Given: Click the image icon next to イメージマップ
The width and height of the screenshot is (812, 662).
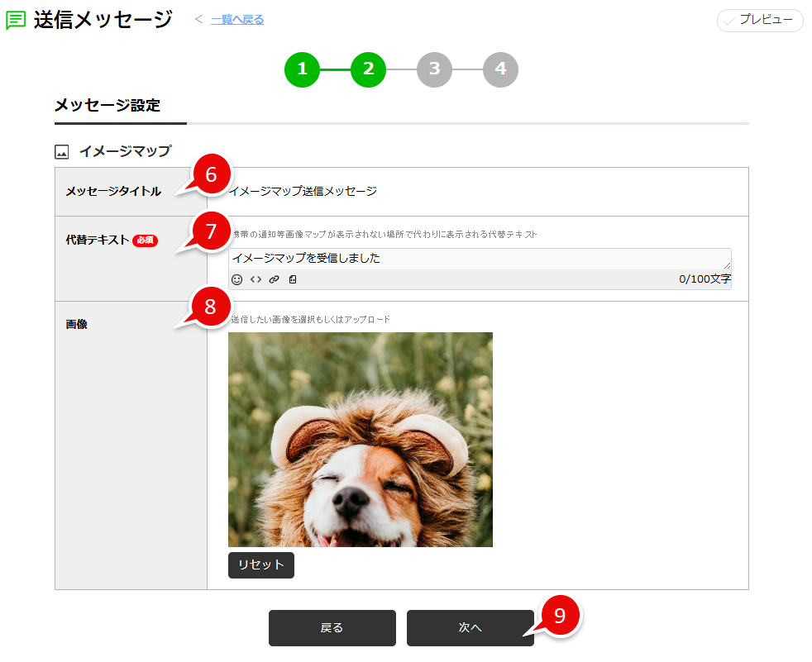Looking at the screenshot, I should click(62, 151).
